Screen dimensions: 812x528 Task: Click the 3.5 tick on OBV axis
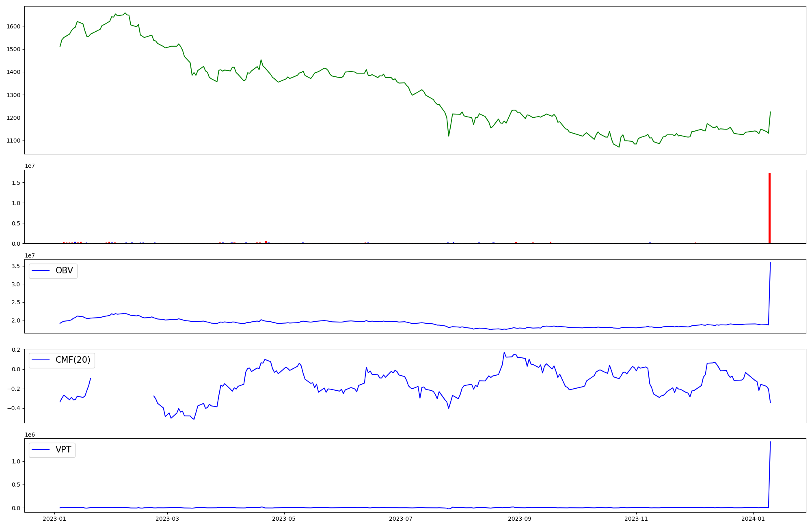click(16, 266)
